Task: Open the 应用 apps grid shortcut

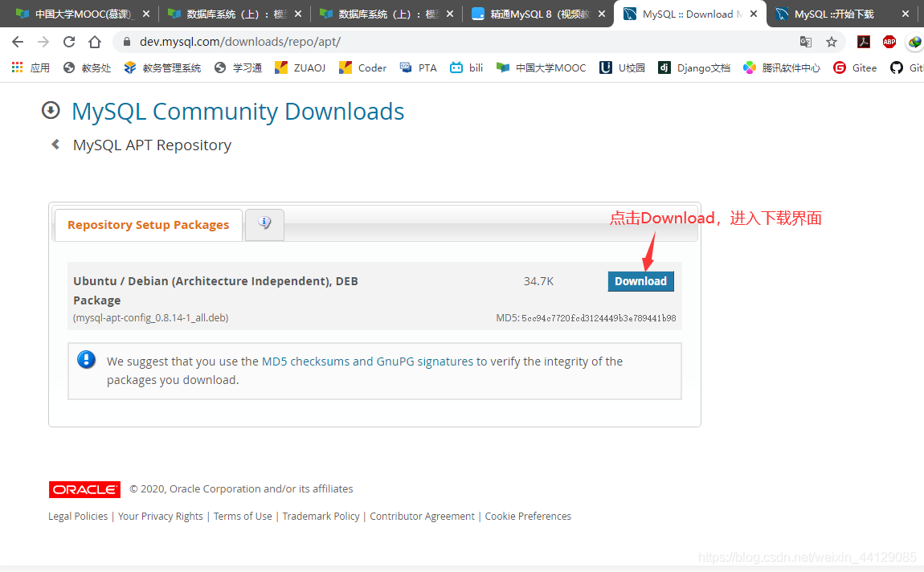Action: coord(31,67)
